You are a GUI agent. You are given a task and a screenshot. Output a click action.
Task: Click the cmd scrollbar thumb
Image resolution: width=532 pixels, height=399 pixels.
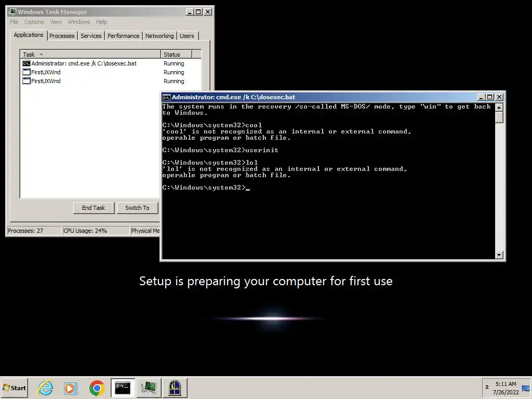[499, 117]
